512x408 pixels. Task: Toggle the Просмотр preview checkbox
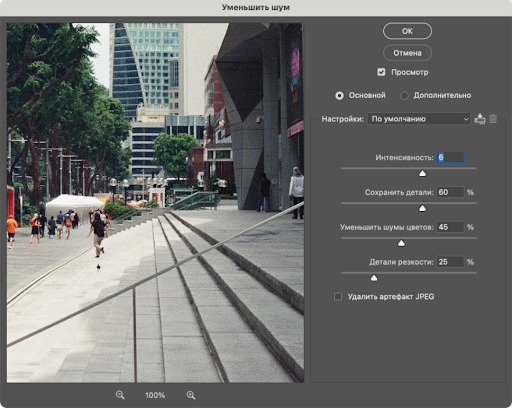(381, 72)
